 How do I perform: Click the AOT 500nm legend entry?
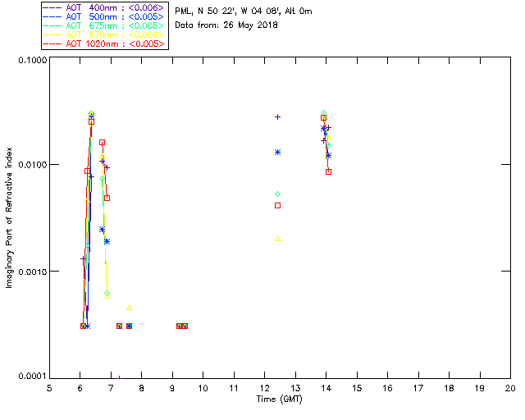[104, 16]
